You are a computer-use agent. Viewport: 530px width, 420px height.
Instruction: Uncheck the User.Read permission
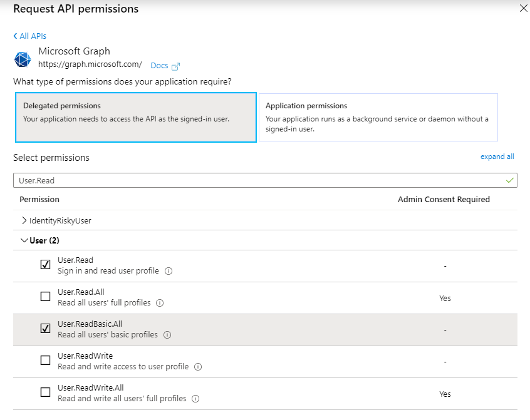tap(45, 264)
